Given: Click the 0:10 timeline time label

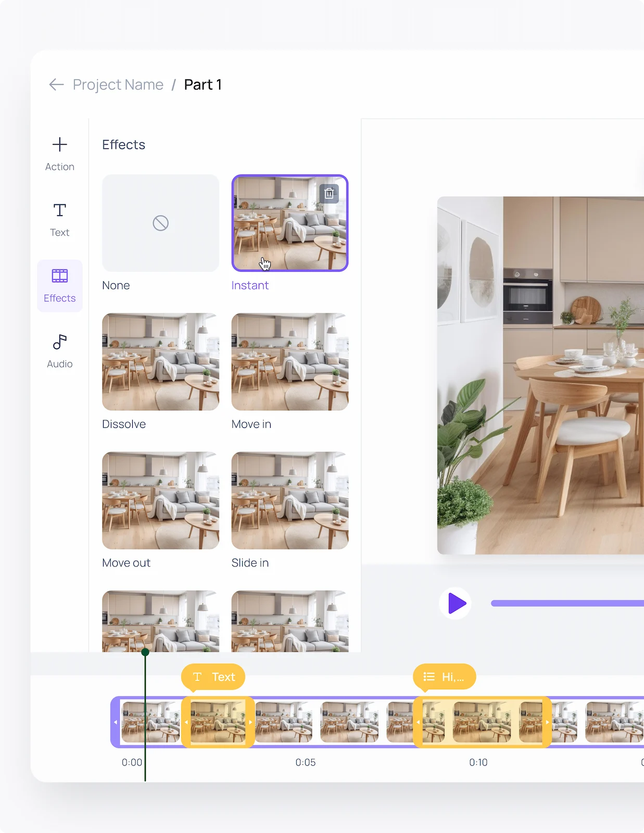Looking at the screenshot, I should (478, 762).
